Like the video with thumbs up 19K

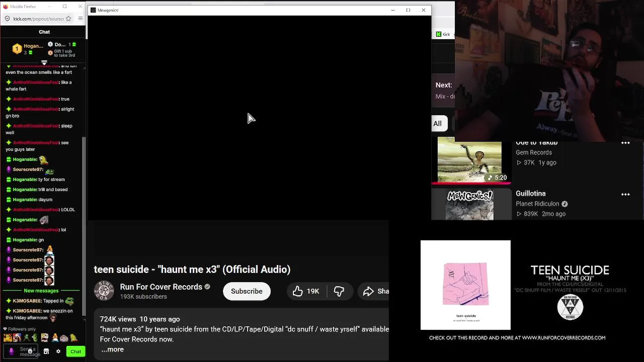(306, 291)
